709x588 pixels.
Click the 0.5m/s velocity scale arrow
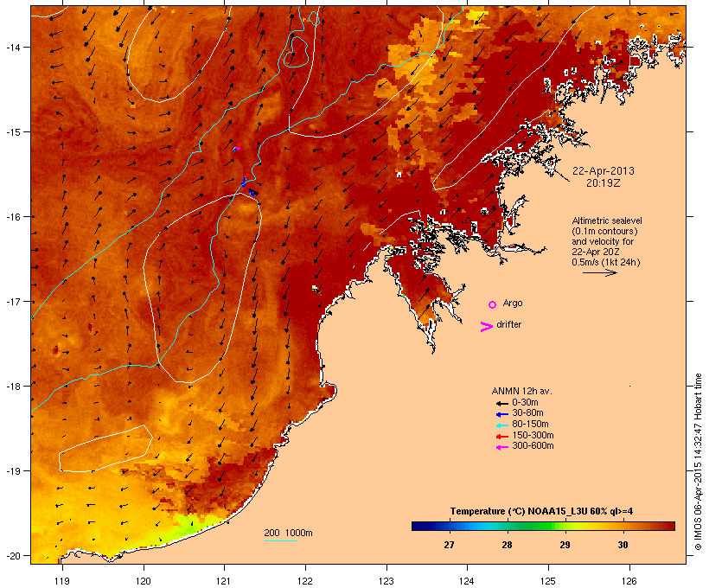[599, 272]
